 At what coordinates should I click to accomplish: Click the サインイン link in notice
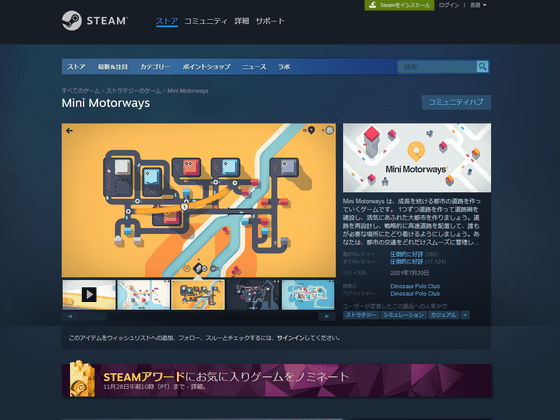291,338
